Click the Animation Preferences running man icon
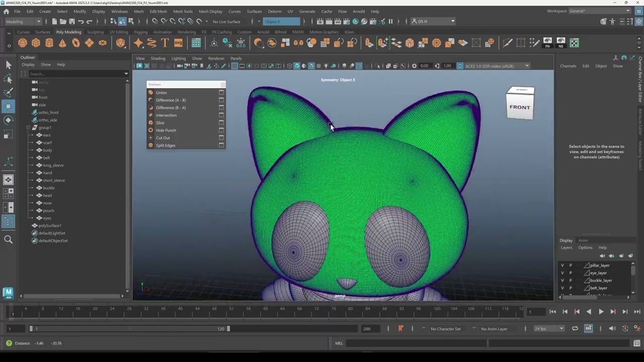 click(637, 328)
